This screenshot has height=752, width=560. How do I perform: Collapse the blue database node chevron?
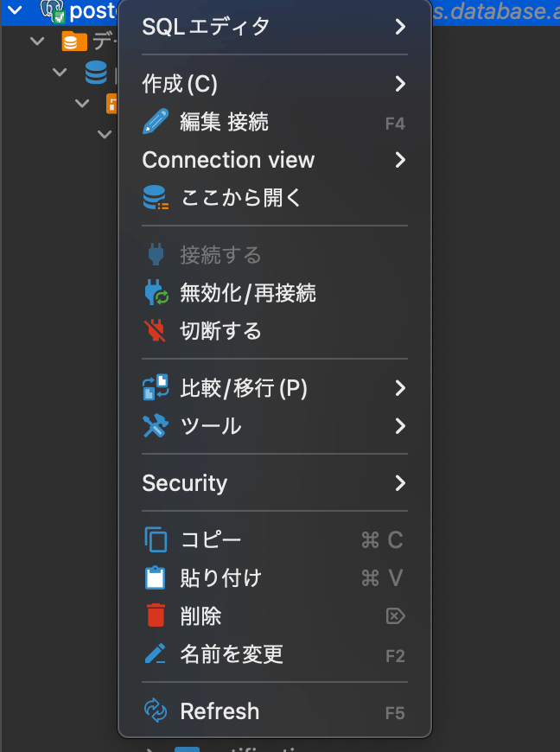(60, 72)
